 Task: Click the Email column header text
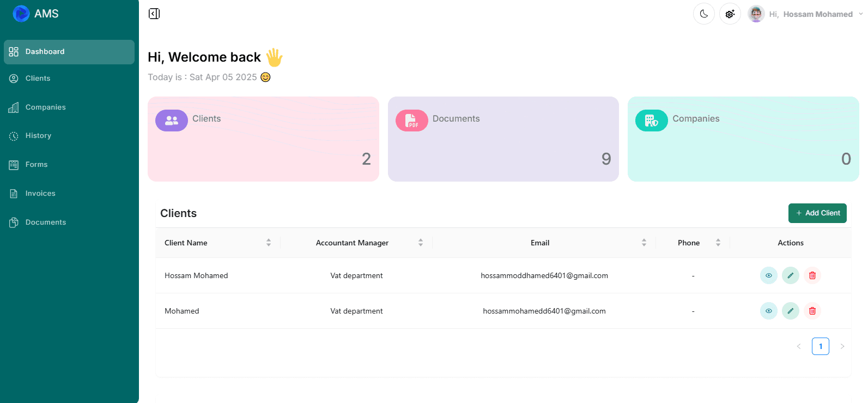[540, 243]
